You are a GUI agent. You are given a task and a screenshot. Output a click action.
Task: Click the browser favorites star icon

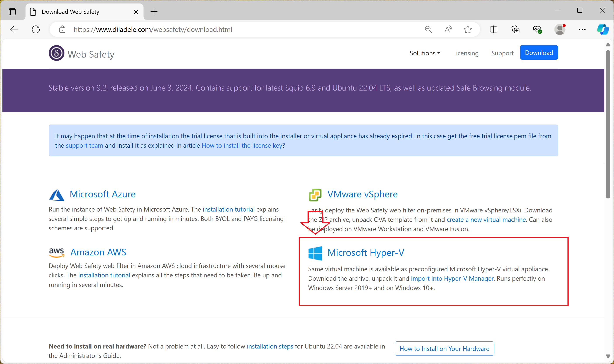coord(468,29)
